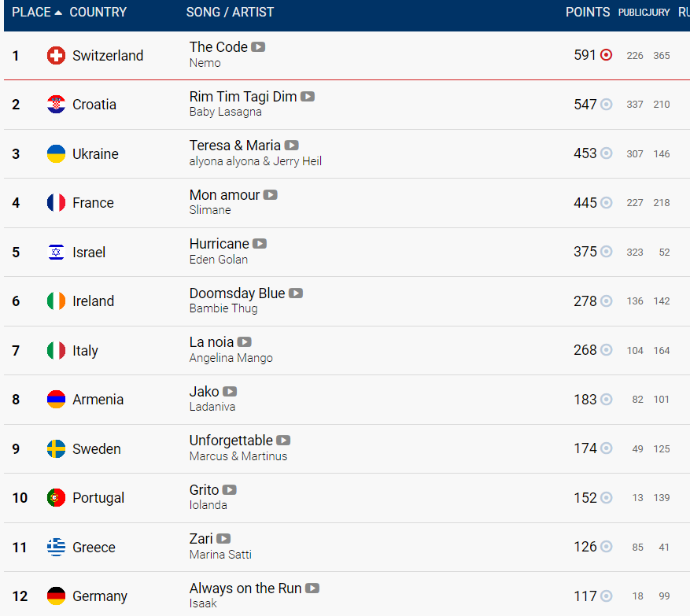Screen dimensions: 690x616
Task: Sort by PLACE column arrow
Action: click(x=58, y=13)
